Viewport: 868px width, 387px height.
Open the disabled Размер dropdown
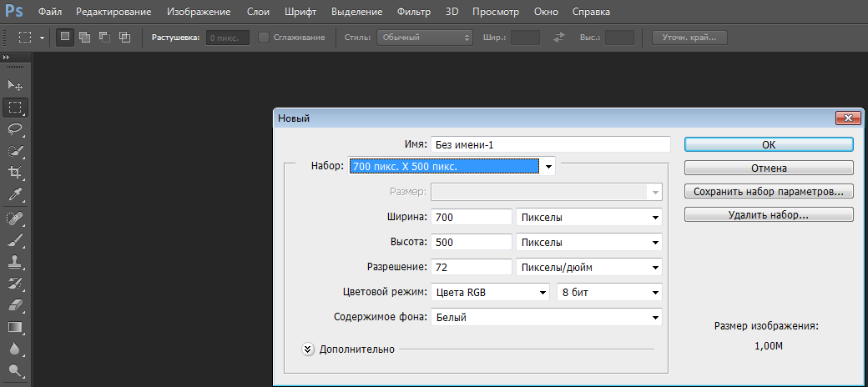pos(547,192)
